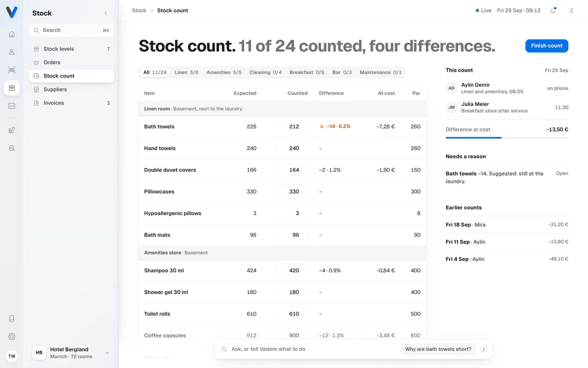The image size is (588, 368).
Task: Switch to the Cleaning 0/4 tab
Action: 266,72
